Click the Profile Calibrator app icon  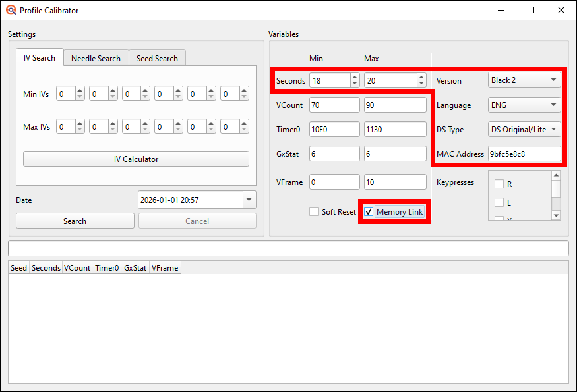[9, 10]
